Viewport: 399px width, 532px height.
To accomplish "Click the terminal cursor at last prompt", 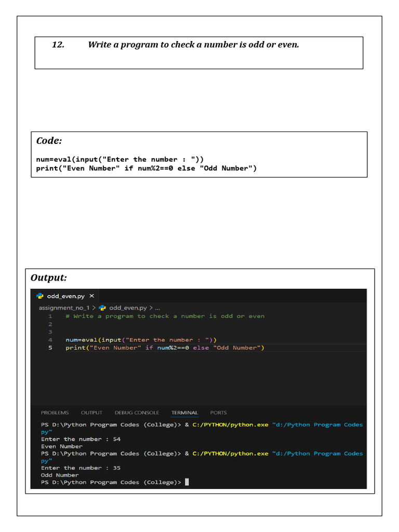I will point(187,482).
